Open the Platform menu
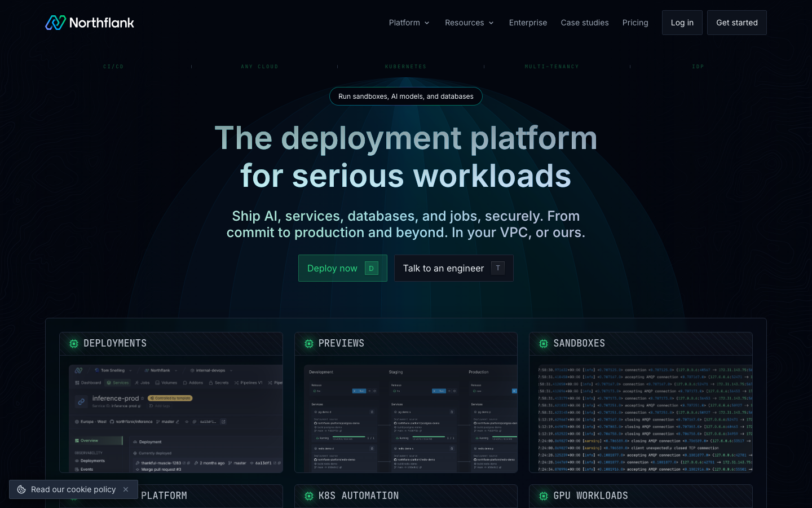The height and width of the screenshot is (508, 812). [409, 23]
